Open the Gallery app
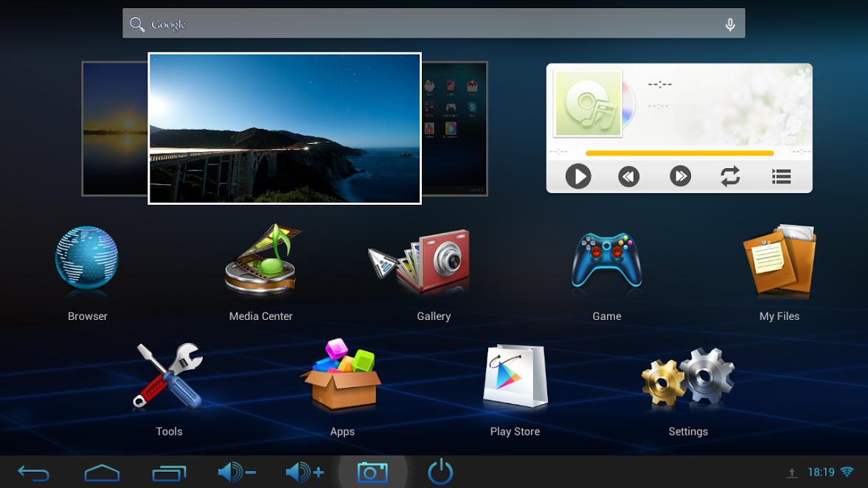 [433, 262]
